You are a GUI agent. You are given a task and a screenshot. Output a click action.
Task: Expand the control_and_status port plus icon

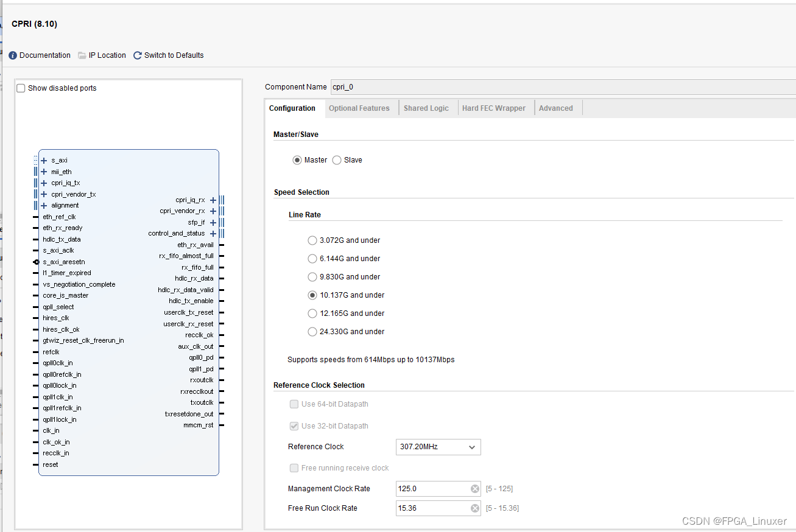213,234
